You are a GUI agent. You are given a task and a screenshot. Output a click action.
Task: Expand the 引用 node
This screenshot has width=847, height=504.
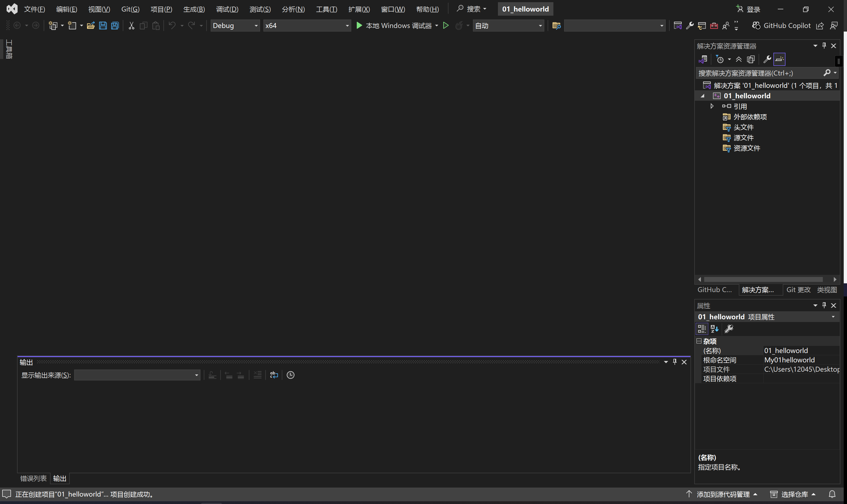coord(712,106)
